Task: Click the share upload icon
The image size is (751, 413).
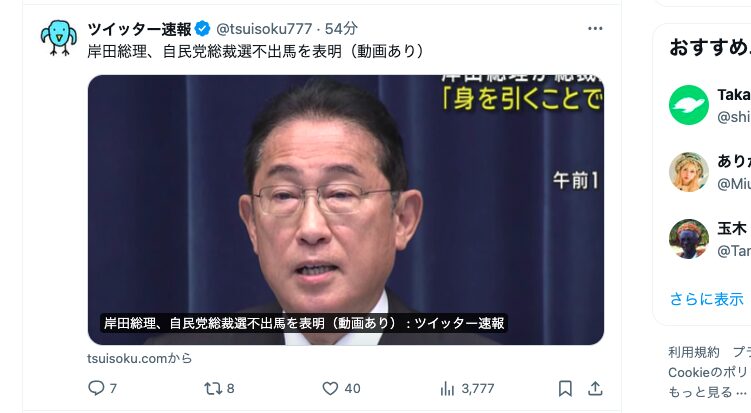Action: coord(595,388)
